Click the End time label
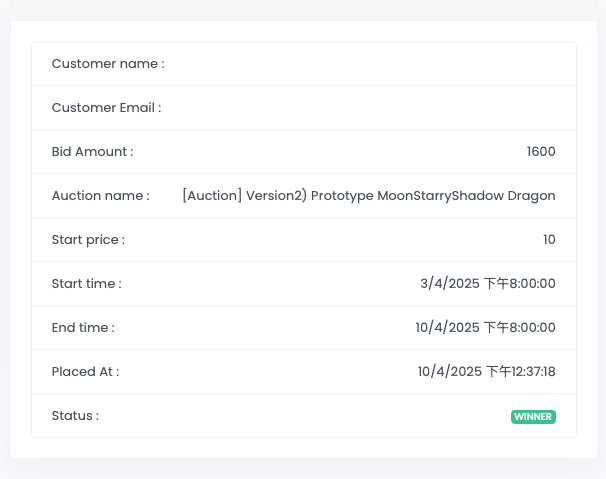The width and height of the screenshot is (606, 479). pos(83,328)
